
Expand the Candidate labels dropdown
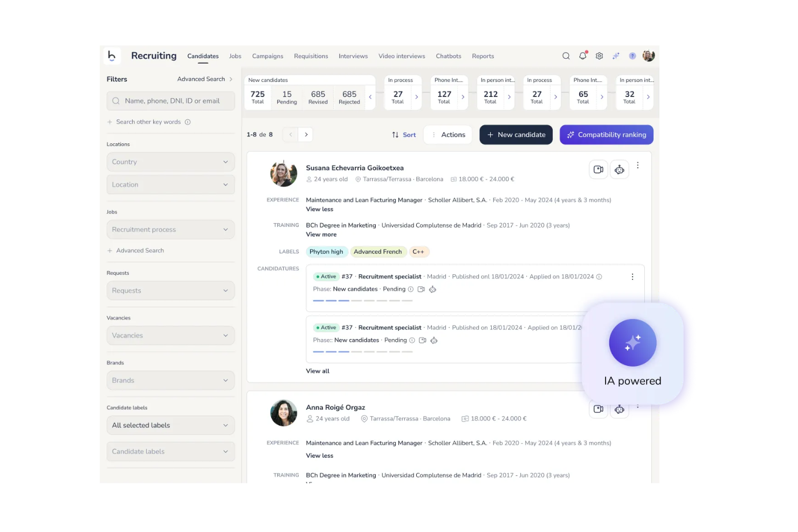tap(171, 452)
